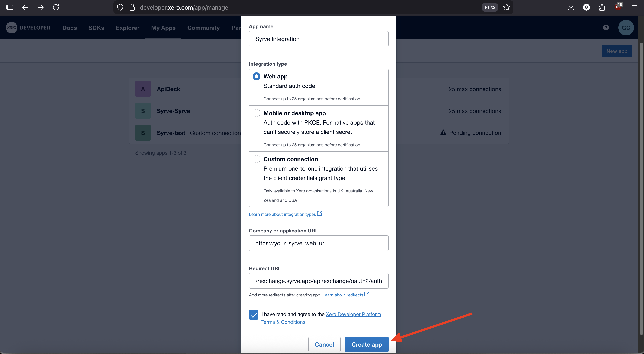This screenshot has width=644, height=354.
Task: Click the page vertical scrollbar
Action: click(641, 189)
